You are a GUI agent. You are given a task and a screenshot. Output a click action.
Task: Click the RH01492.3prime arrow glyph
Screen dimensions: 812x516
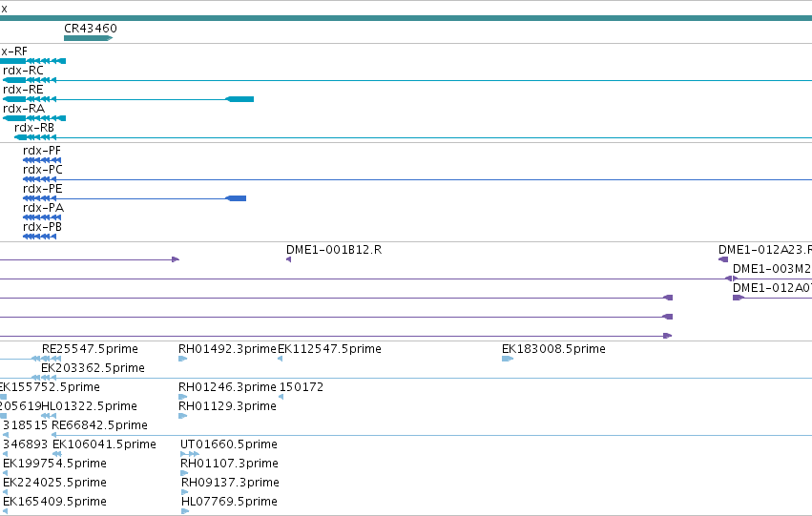pos(182,359)
